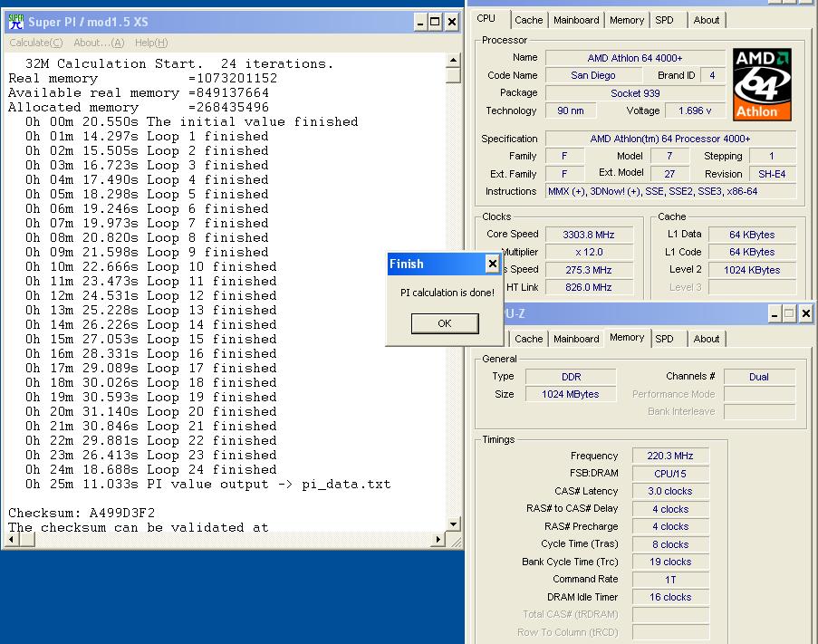Open About tab in upper CPU-Z window
The height and width of the screenshot is (644, 818).
(x=707, y=20)
